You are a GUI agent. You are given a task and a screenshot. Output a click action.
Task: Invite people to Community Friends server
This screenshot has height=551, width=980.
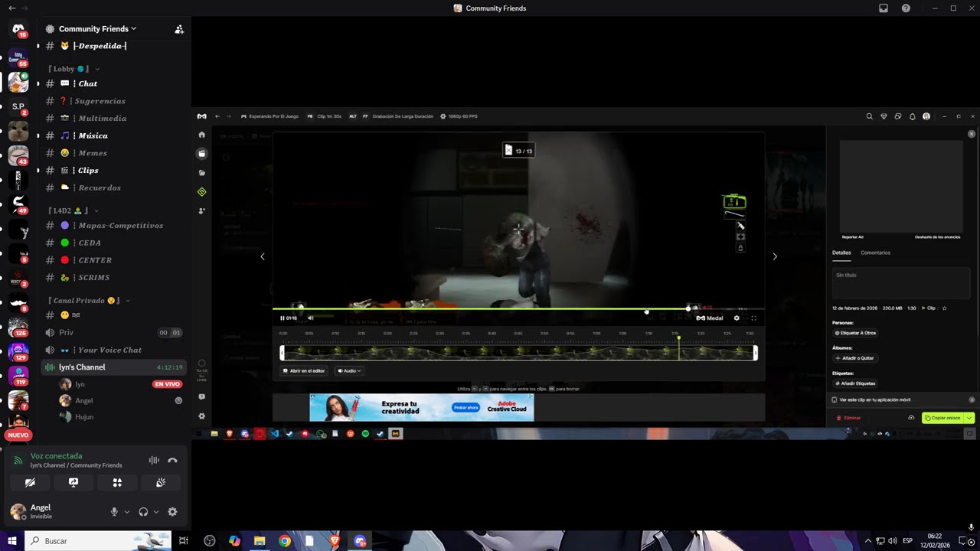(179, 29)
